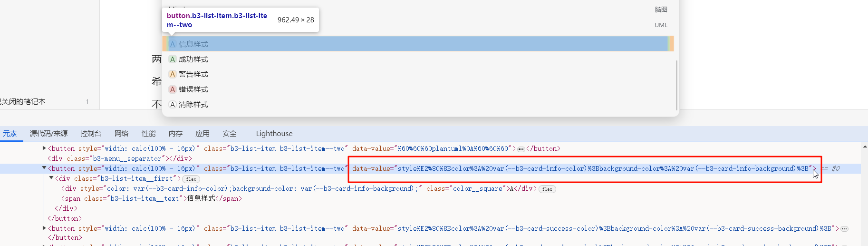Select the 成功样式 menu item

coord(418,59)
